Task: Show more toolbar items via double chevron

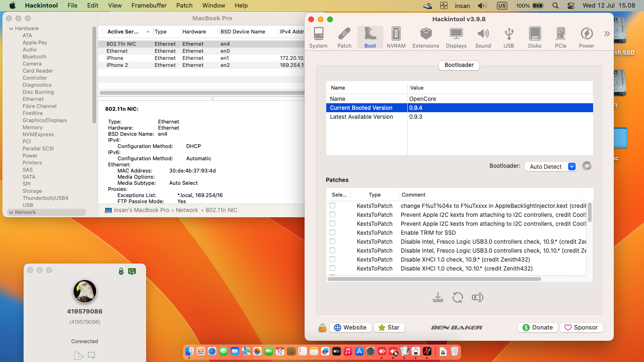Action: click(x=607, y=34)
